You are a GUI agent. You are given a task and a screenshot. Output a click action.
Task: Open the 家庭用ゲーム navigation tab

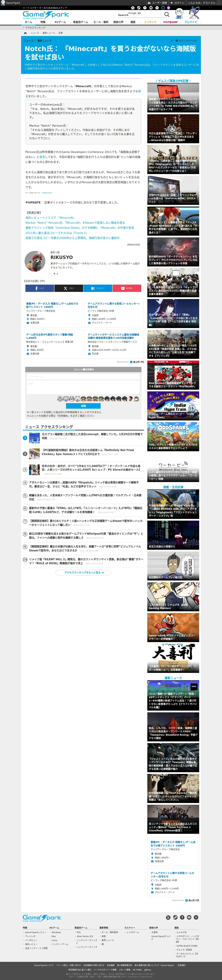[81, 22]
